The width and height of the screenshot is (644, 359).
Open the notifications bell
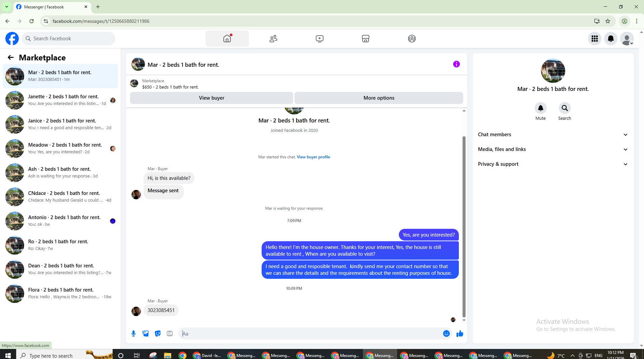pos(611,39)
